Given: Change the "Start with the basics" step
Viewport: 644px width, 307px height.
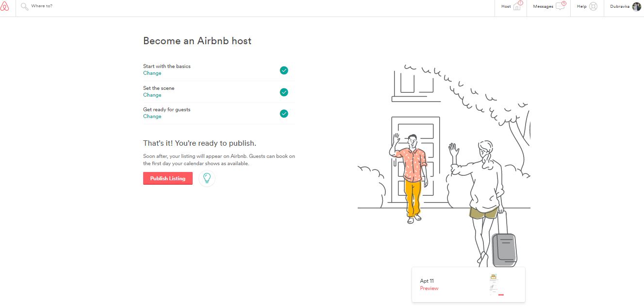Looking at the screenshot, I should coord(152,73).
